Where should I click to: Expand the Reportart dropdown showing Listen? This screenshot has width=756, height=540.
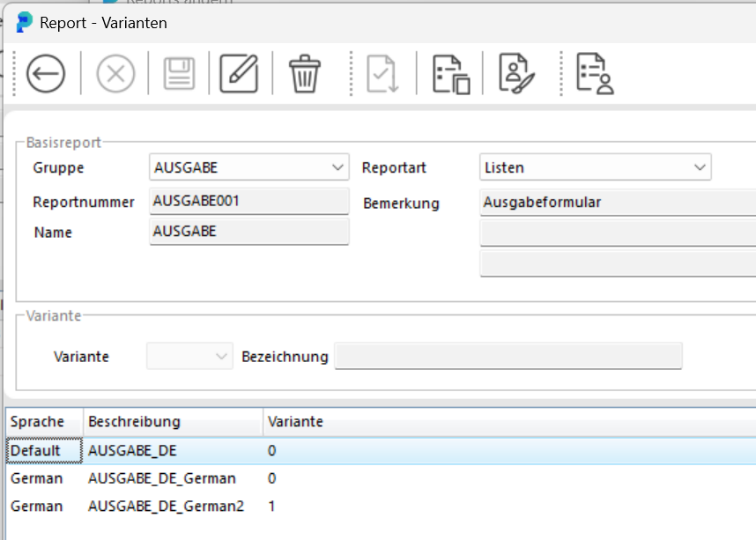click(596, 167)
